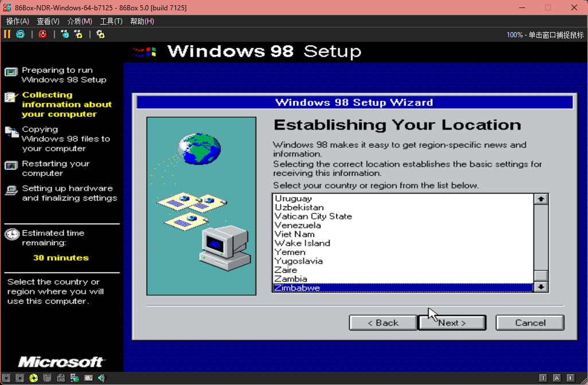Screen dimensions: 588x385
Task: Click the highlighted Zimbabwe entry
Action: coord(403,288)
